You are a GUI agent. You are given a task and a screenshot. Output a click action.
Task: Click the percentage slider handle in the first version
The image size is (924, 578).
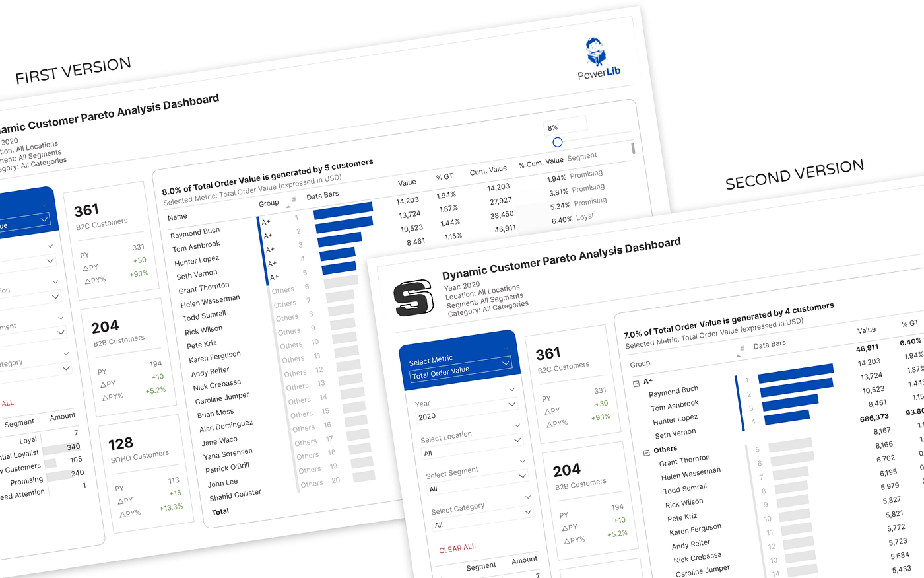click(x=558, y=142)
